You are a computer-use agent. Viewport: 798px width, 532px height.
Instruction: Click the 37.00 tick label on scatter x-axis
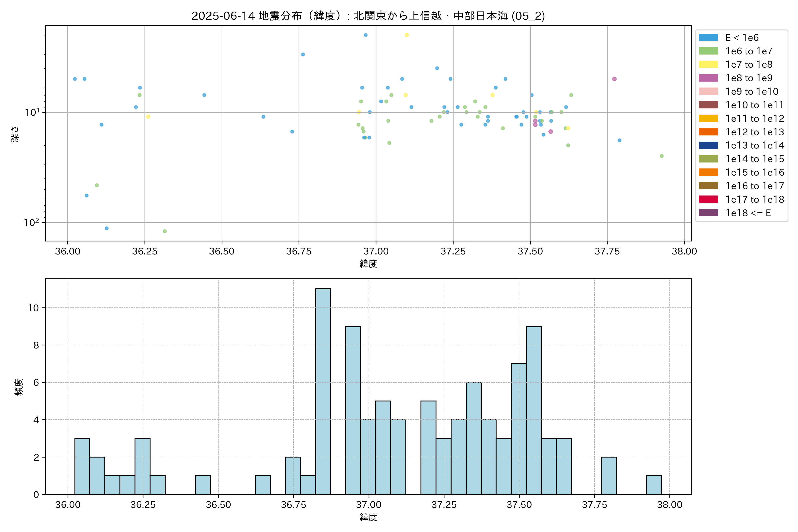[376, 251]
